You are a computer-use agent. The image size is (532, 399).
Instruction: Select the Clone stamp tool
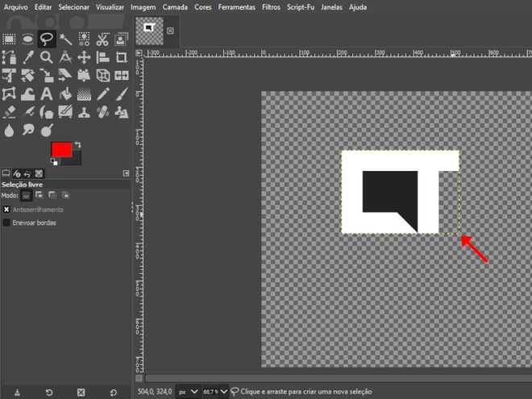(x=84, y=112)
